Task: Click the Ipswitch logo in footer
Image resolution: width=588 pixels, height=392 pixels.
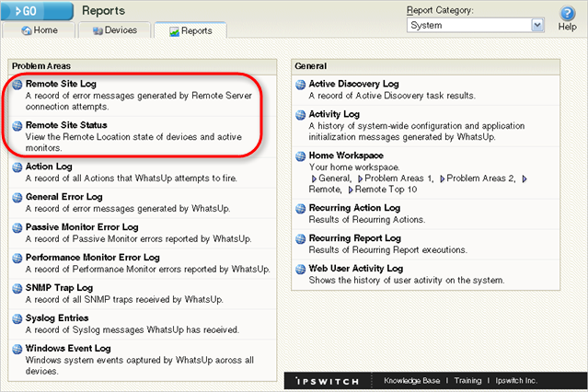Action: click(328, 382)
